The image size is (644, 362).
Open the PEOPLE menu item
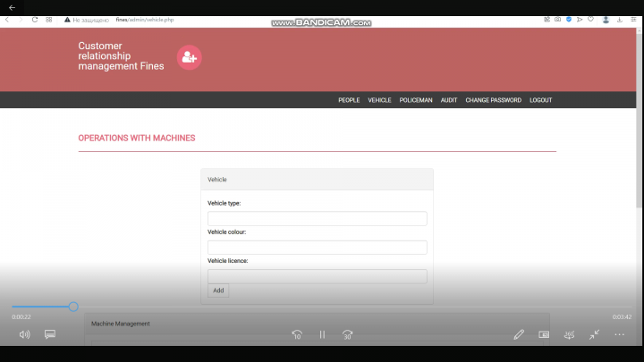349,100
